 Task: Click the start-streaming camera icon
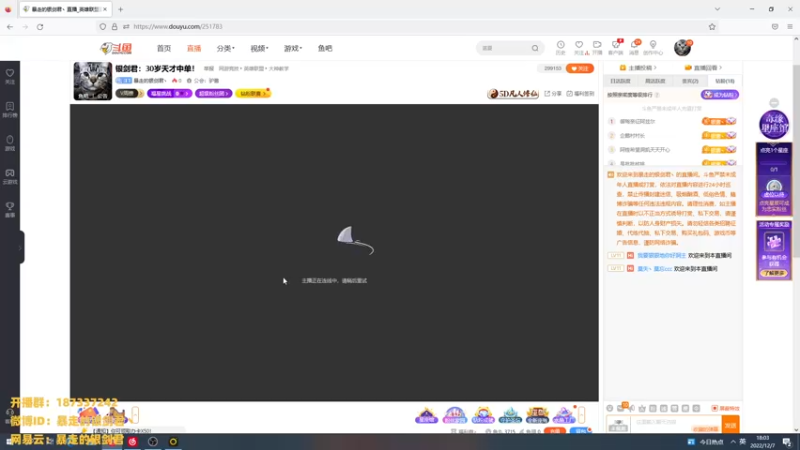[597, 47]
